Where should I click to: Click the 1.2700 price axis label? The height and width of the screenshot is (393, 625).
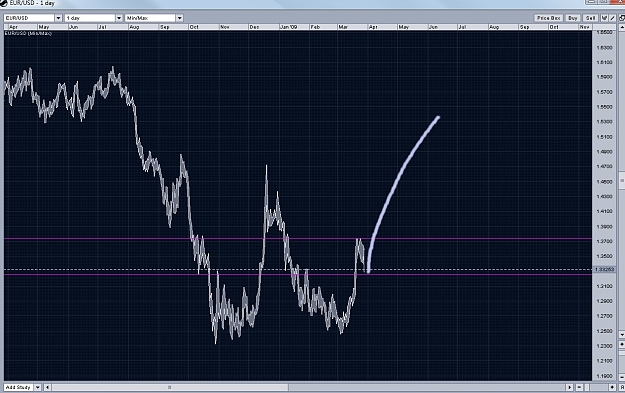tap(604, 316)
